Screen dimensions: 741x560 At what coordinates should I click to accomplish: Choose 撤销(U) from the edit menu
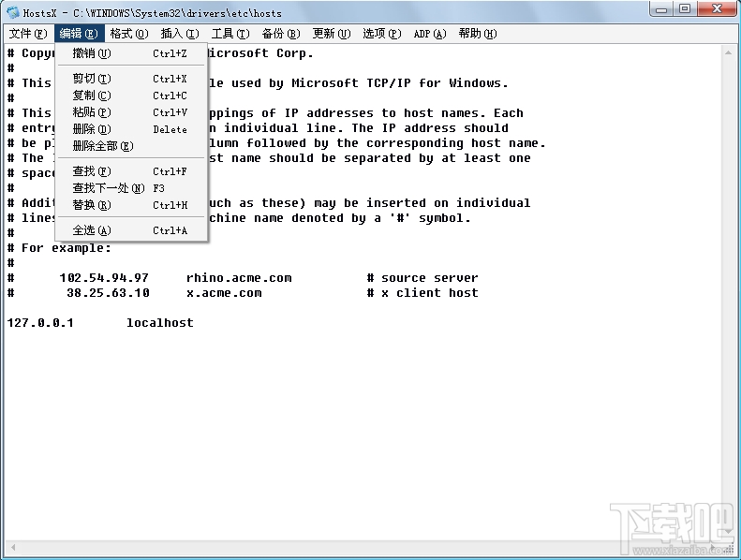coord(131,53)
